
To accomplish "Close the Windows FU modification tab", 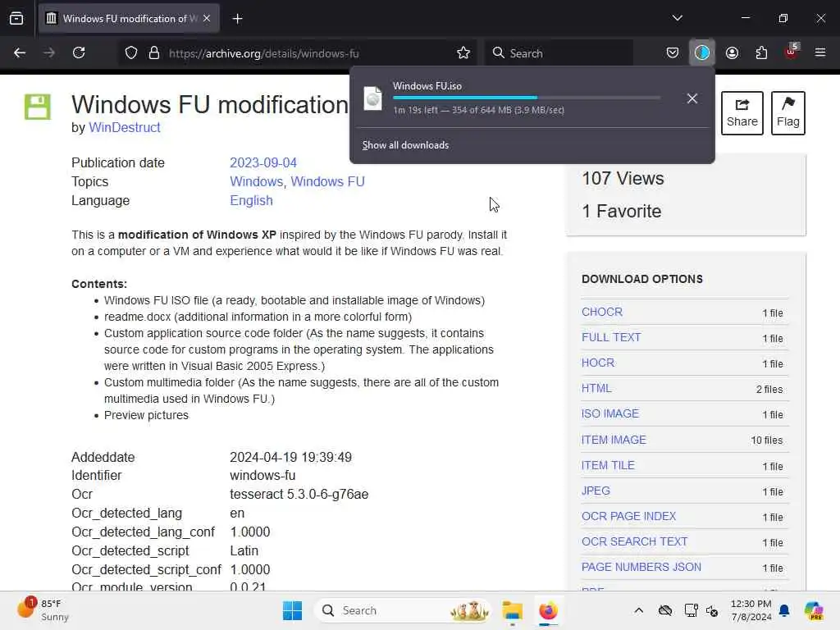I will click(207, 19).
